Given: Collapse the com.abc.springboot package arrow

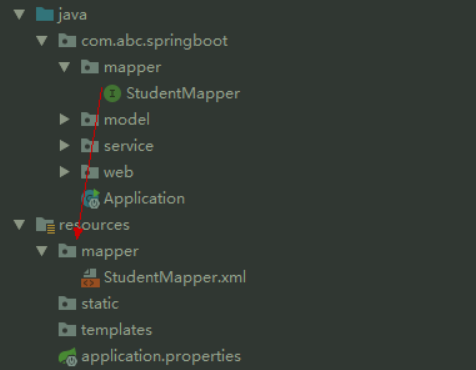Looking at the screenshot, I should (42, 41).
